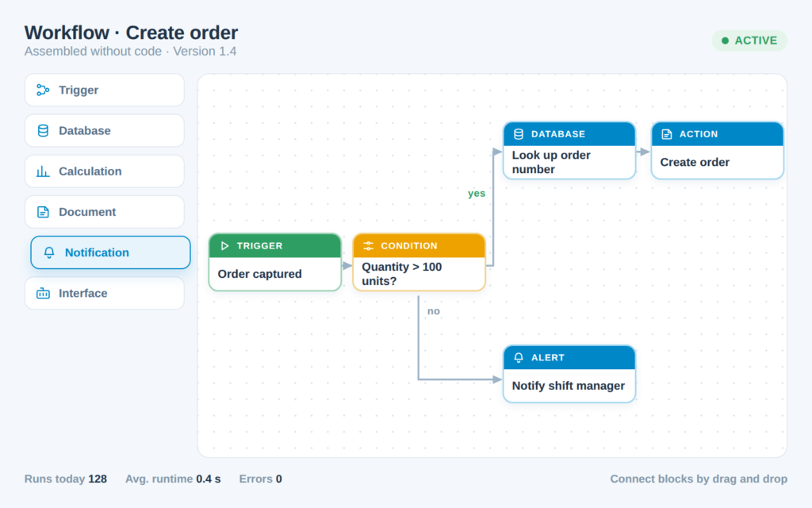Choose the Calculation block in the palette
The height and width of the screenshot is (508, 812).
105,171
